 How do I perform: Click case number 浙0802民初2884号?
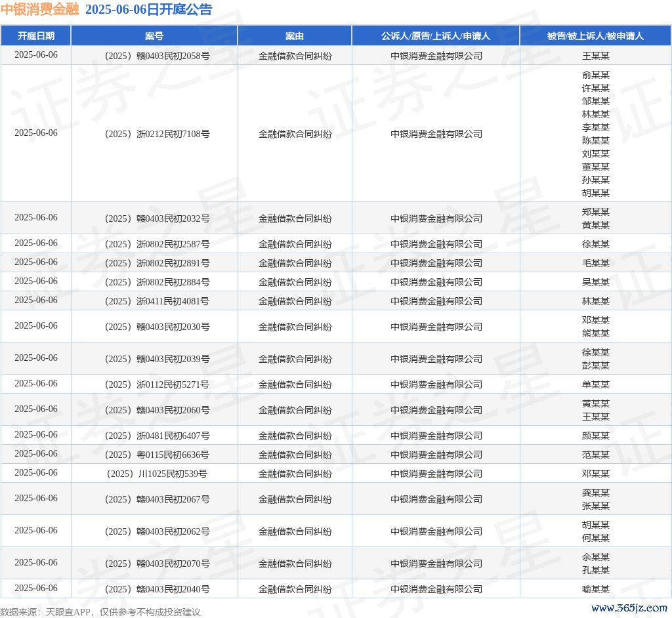[157, 282]
